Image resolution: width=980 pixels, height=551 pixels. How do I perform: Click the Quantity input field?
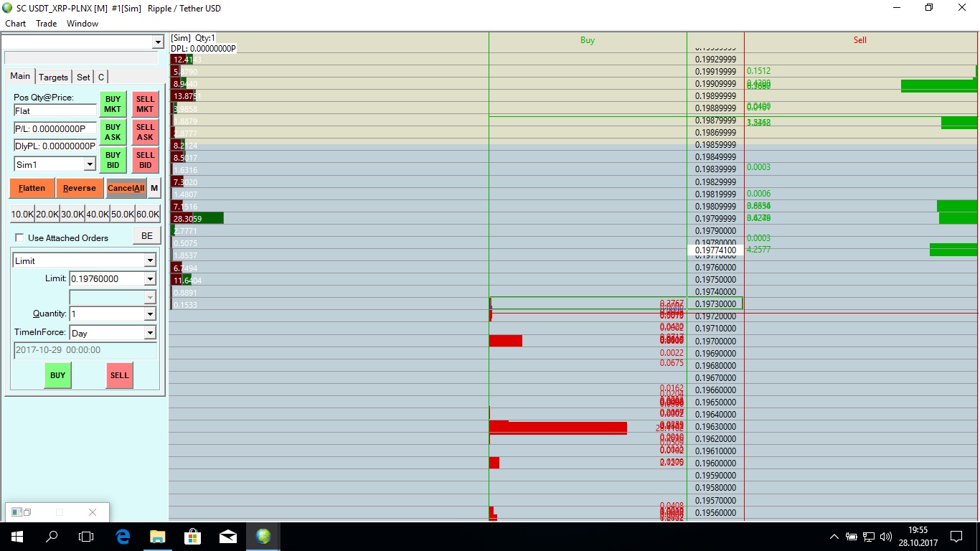(106, 314)
